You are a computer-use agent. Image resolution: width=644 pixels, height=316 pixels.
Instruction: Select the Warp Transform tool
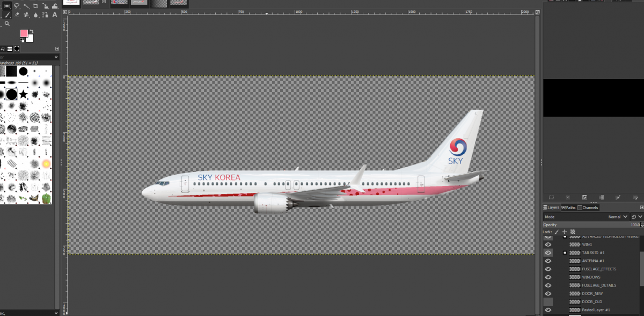(55, 6)
